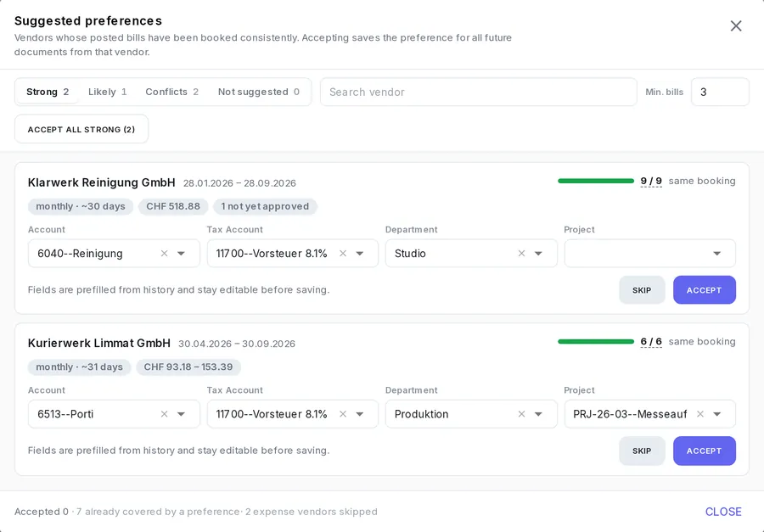Click the Min. bills number field

(720, 92)
